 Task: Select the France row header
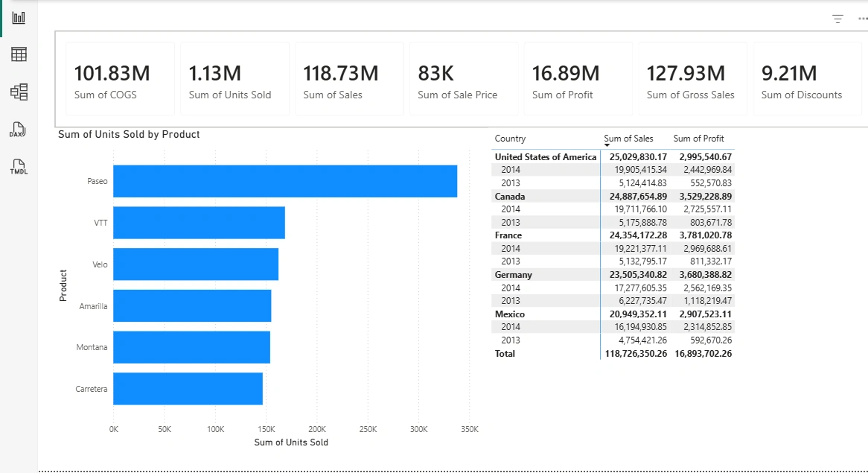(x=508, y=235)
